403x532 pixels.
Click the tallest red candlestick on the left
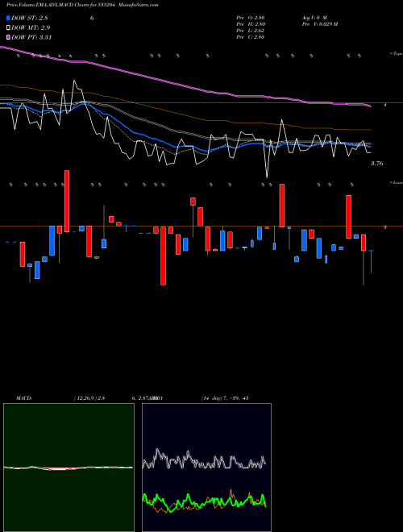coord(67,202)
